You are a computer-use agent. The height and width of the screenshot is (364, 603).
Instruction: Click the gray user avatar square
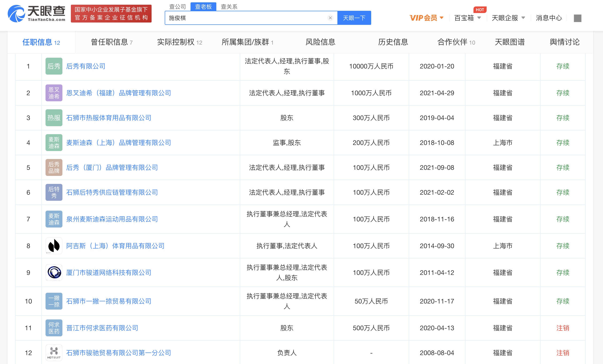pyautogui.click(x=577, y=18)
